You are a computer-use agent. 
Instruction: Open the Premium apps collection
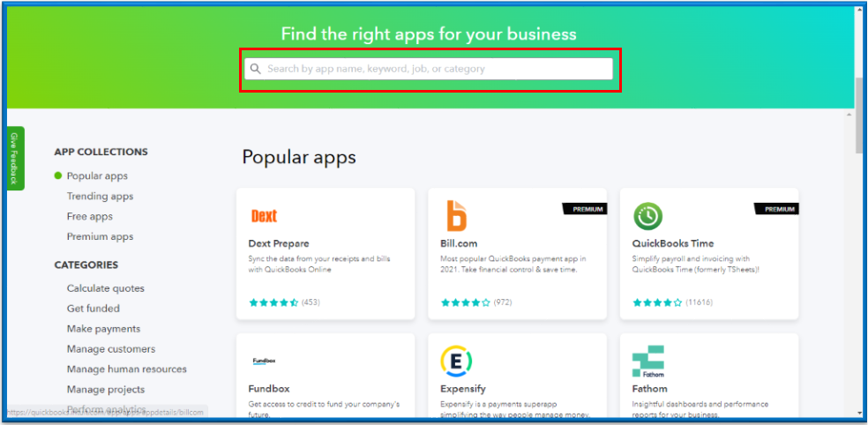101,236
